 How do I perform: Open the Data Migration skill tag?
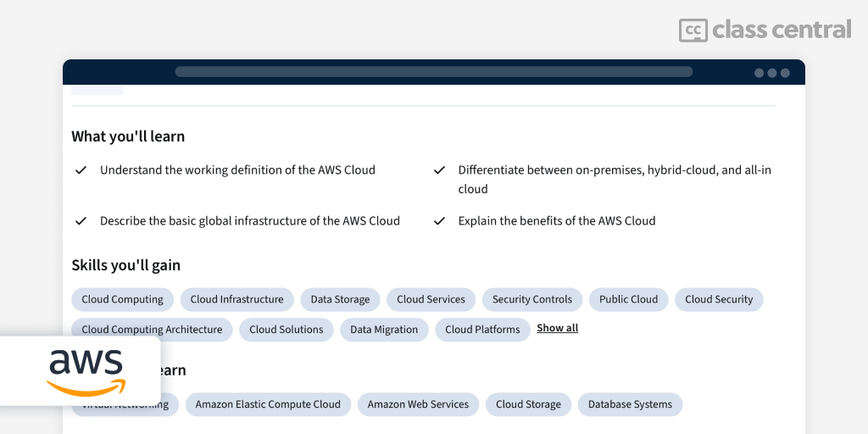[384, 330]
